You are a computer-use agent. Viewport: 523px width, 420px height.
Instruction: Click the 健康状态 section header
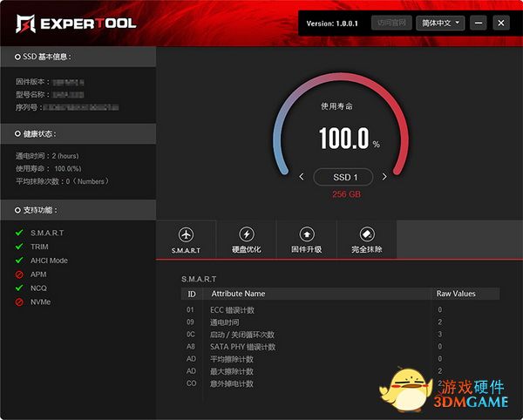tap(78, 133)
